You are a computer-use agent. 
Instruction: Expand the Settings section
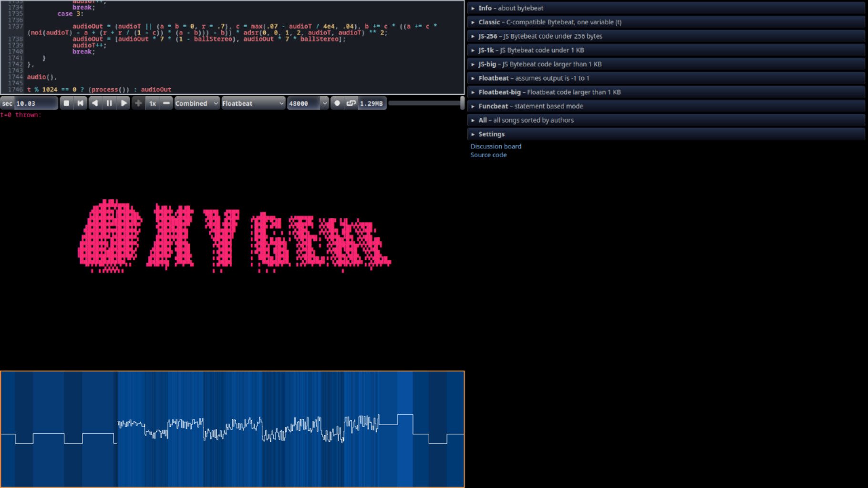[x=491, y=134]
